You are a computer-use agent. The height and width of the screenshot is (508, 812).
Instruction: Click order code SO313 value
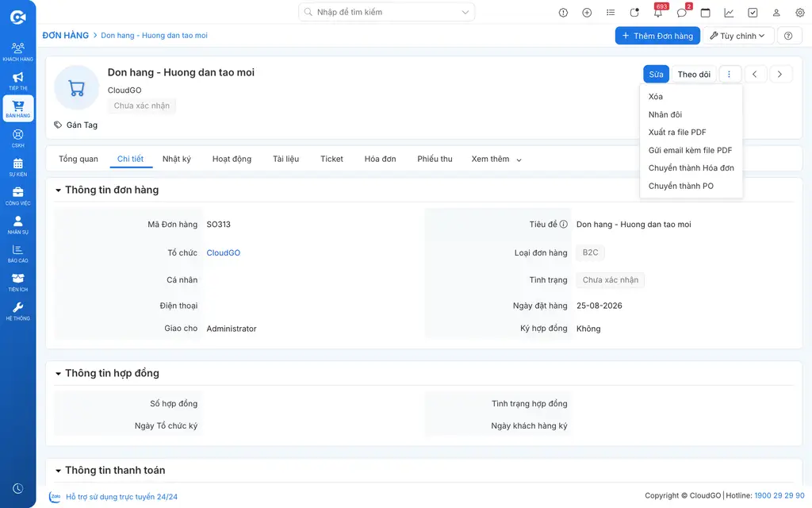click(x=219, y=225)
